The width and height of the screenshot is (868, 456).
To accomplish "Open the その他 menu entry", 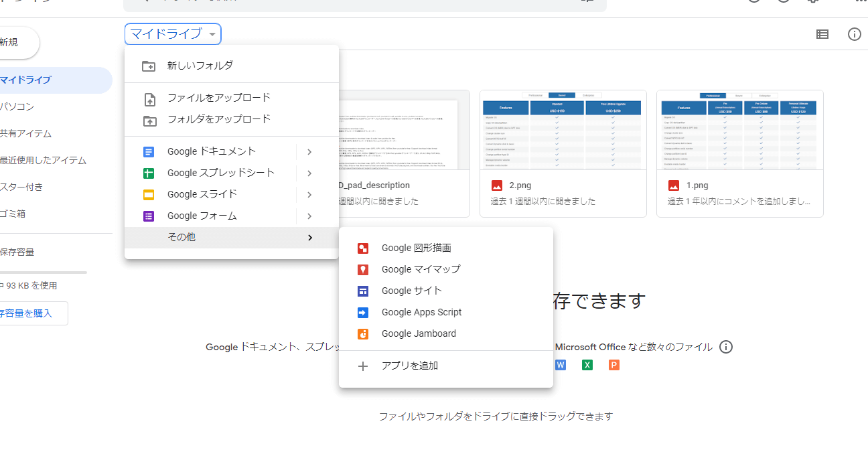I will pyautogui.click(x=232, y=238).
